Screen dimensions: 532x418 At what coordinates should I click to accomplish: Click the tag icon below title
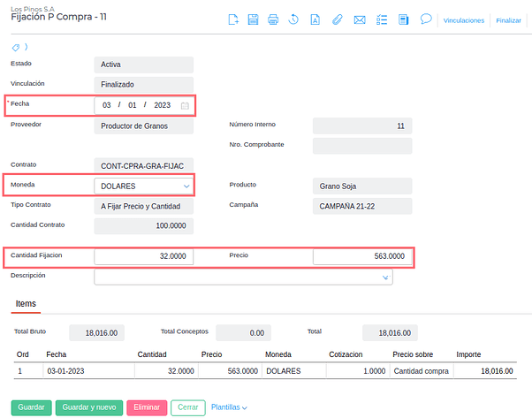[x=16, y=48]
